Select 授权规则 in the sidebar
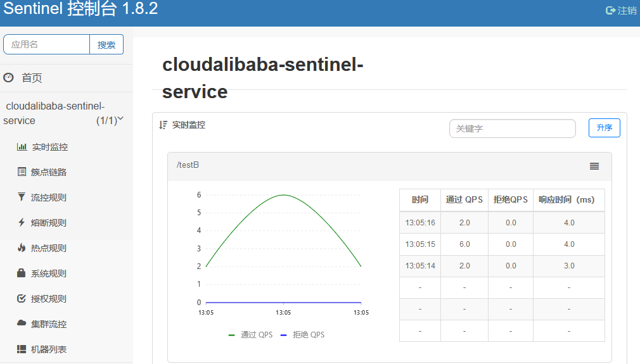The image size is (640, 364). (49, 299)
